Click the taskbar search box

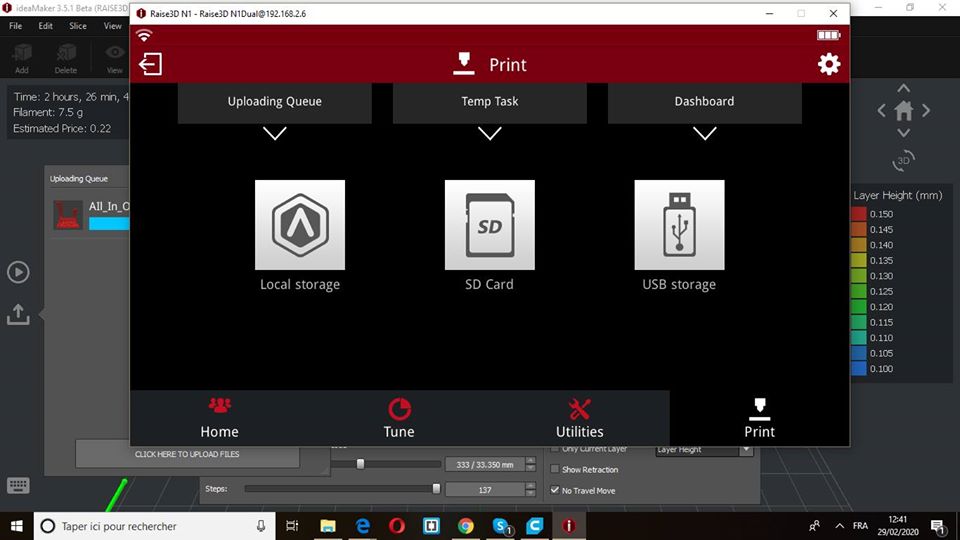pos(155,526)
